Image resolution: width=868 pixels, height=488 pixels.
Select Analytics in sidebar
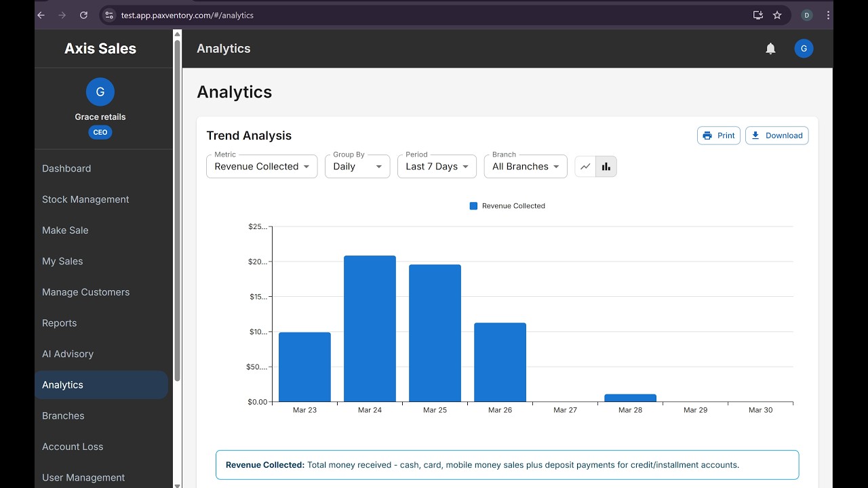pos(101,385)
